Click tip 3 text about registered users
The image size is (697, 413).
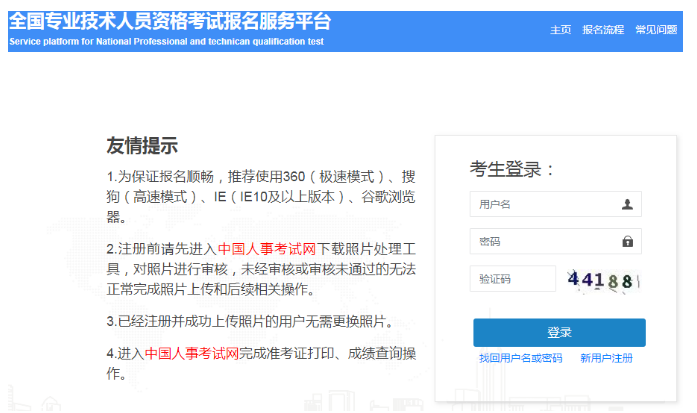(249, 322)
